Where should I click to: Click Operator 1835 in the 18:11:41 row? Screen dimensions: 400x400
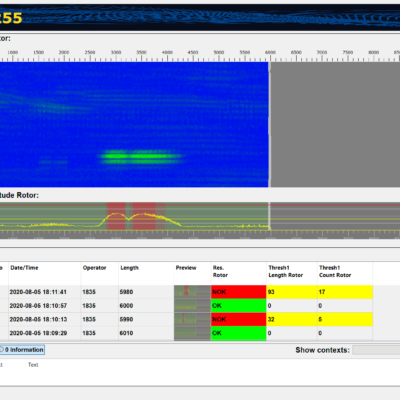[89, 292]
